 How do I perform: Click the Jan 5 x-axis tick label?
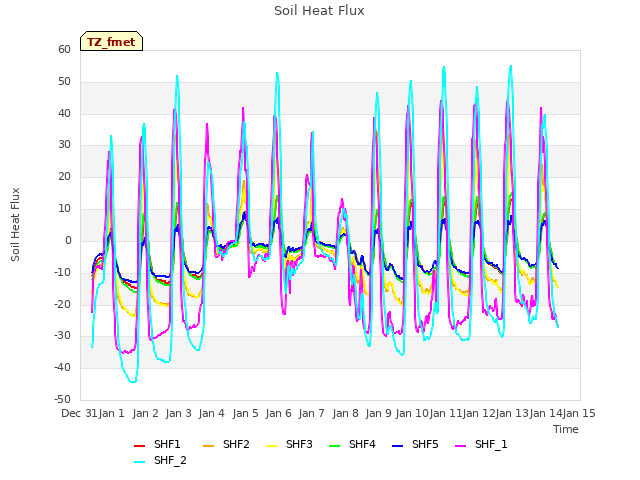(245, 413)
